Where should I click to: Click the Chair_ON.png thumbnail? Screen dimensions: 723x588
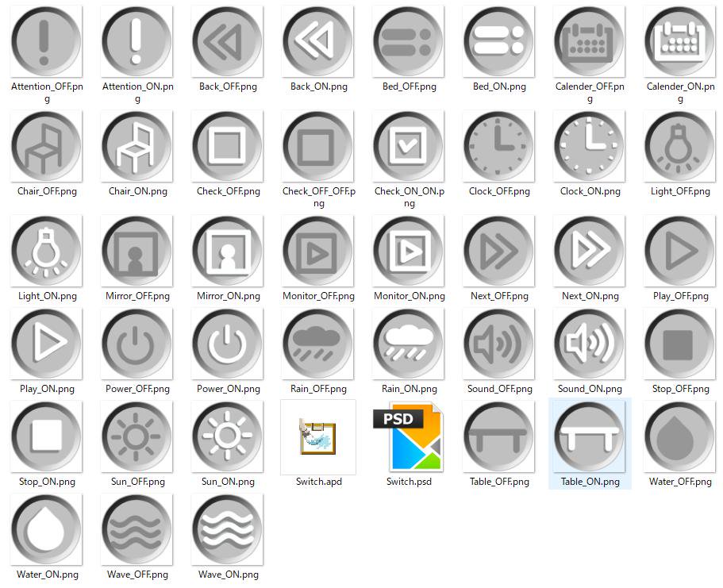pos(137,147)
